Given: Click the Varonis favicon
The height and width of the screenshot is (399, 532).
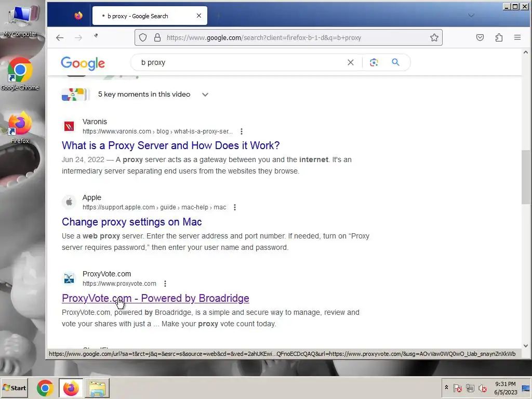Looking at the screenshot, I should (x=69, y=127).
